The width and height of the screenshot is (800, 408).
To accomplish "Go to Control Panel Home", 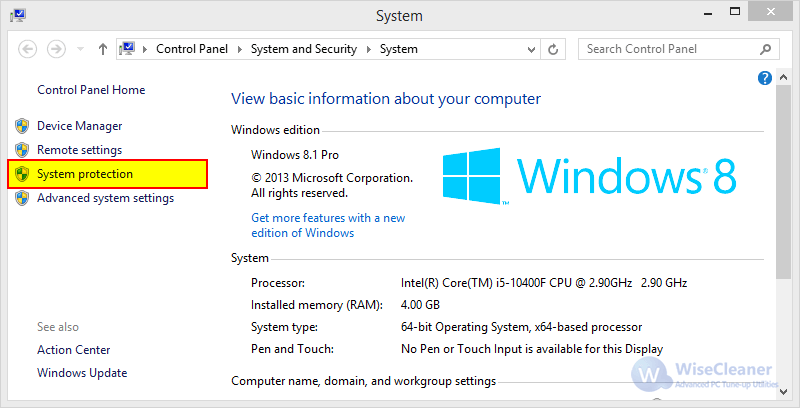I will 91,90.
